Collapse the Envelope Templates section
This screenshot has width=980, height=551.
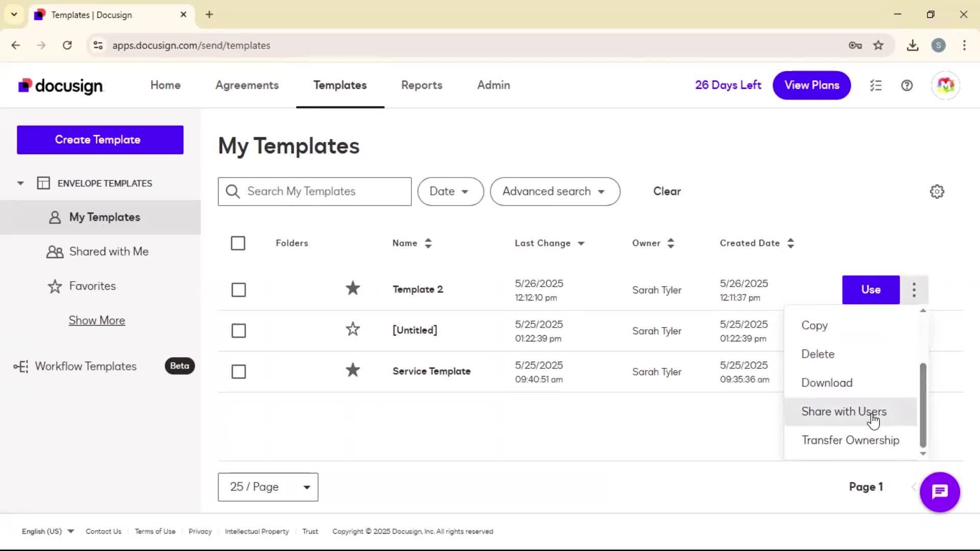[x=20, y=183]
